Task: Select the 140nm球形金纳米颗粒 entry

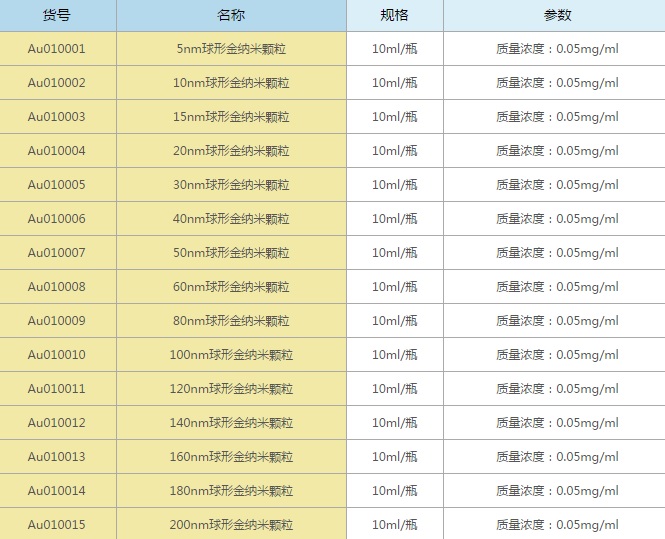Action: (232, 423)
